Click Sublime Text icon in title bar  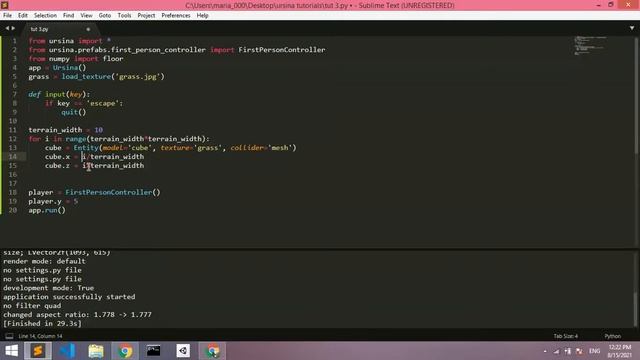(x=5, y=5)
